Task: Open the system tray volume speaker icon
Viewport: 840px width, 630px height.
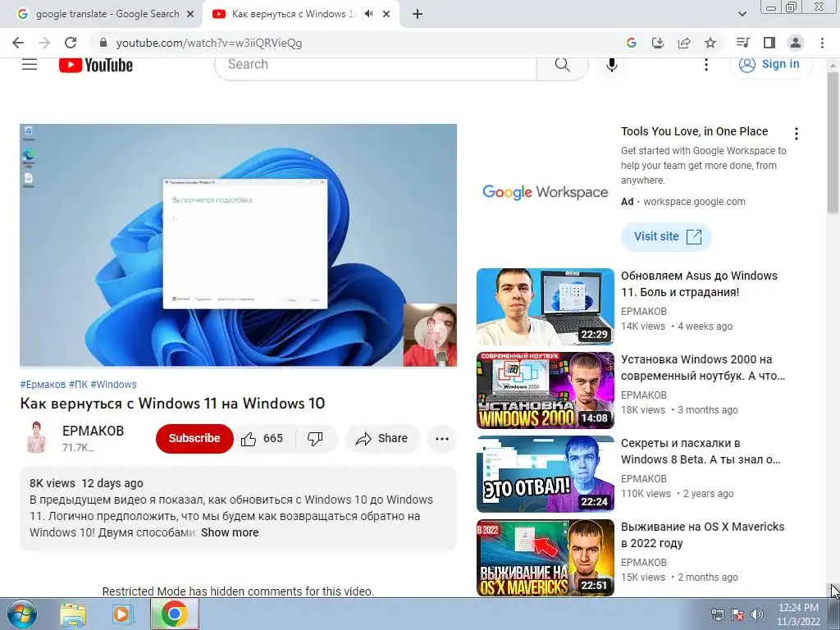Action: [x=757, y=614]
